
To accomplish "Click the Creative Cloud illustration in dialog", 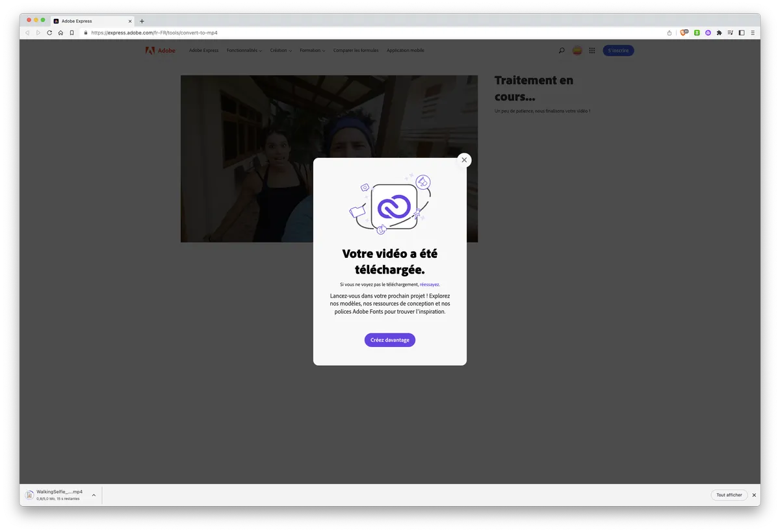I will [x=390, y=205].
